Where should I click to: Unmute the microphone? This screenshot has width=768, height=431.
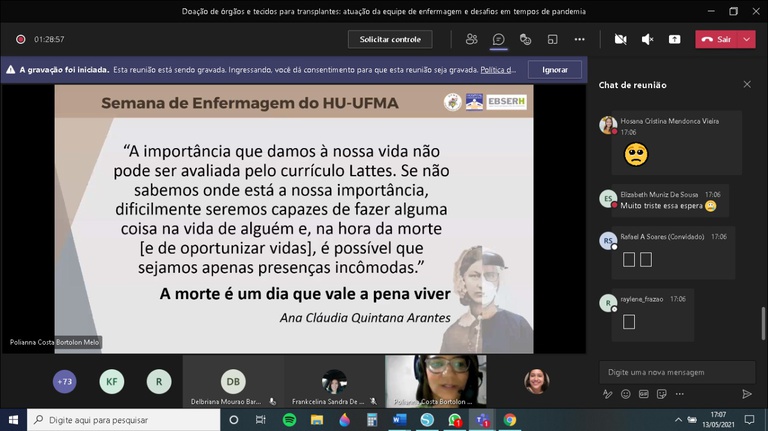648,39
